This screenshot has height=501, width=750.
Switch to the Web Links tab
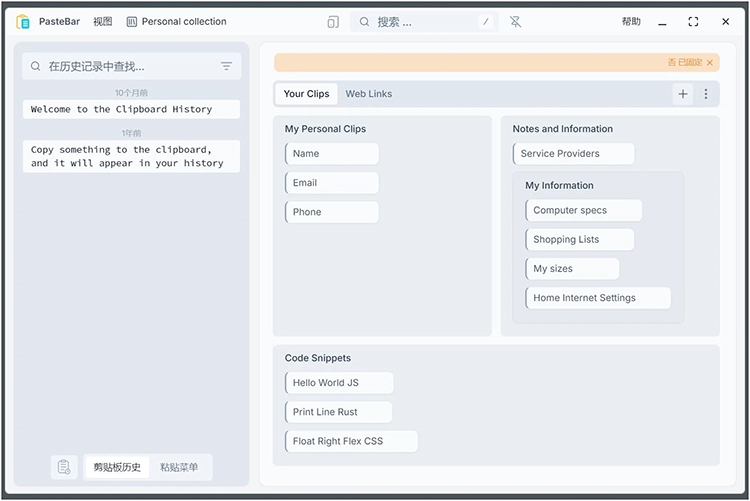coord(369,94)
